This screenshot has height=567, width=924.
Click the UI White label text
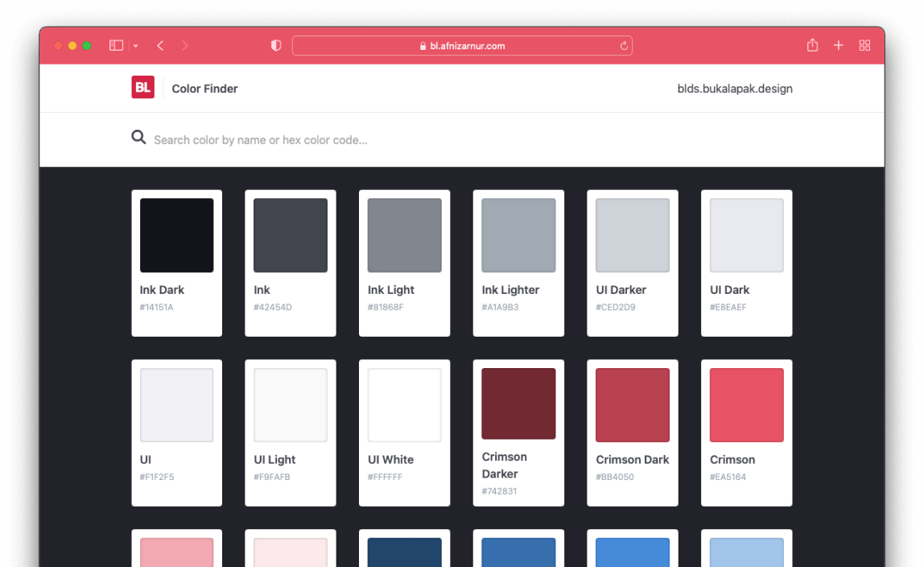(x=390, y=460)
